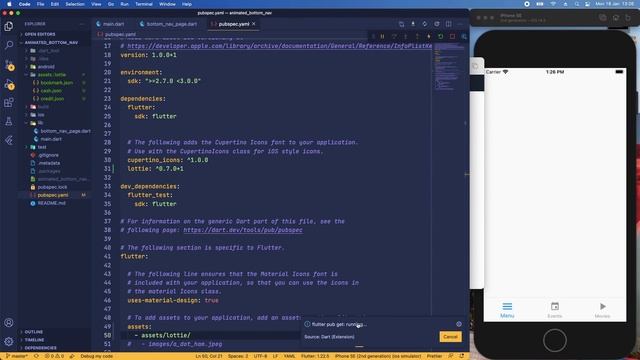The width and height of the screenshot is (640, 360).
Task: Click the Simulator rotate icon
Action: [x=628, y=18]
